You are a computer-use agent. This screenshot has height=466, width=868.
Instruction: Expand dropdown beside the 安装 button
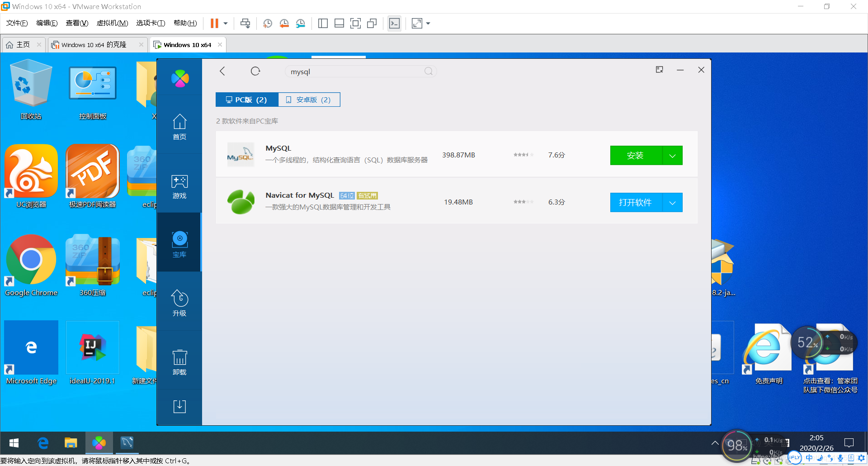(x=672, y=155)
